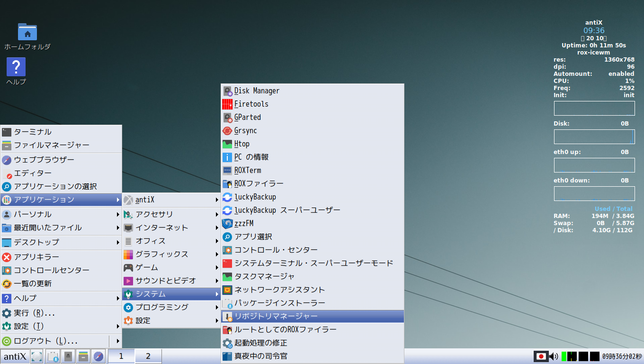Launch ウェブブラウザー from main menu
This screenshot has width=644, height=364.
[61, 160]
